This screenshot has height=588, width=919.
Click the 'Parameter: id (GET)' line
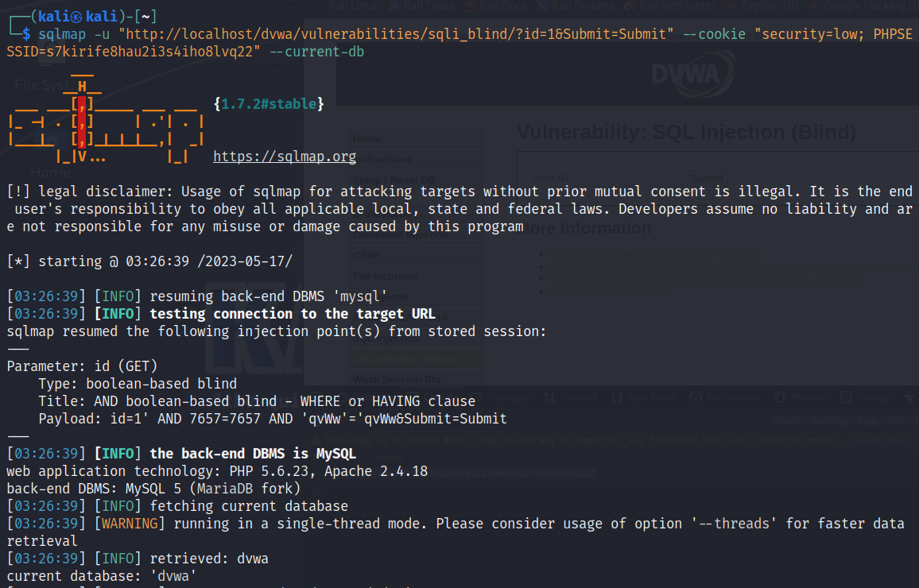[x=82, y=366]
